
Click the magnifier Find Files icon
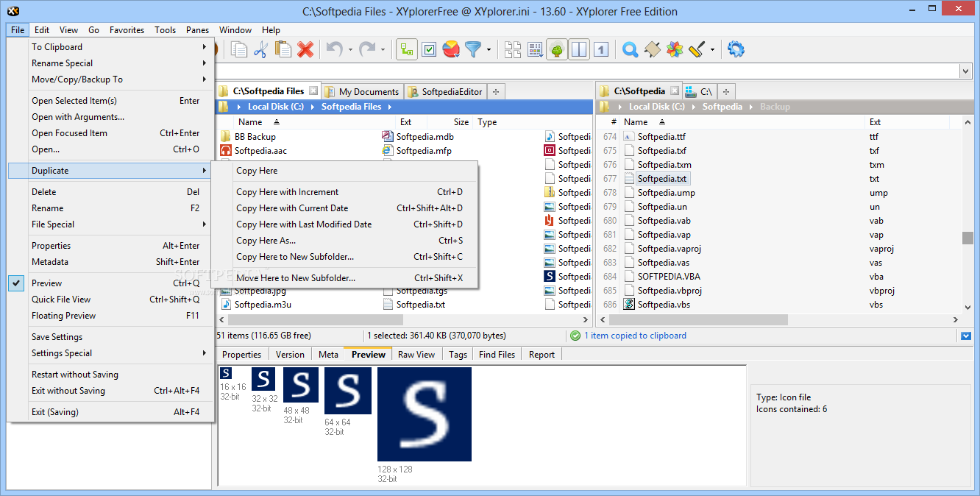pos(630,49)
